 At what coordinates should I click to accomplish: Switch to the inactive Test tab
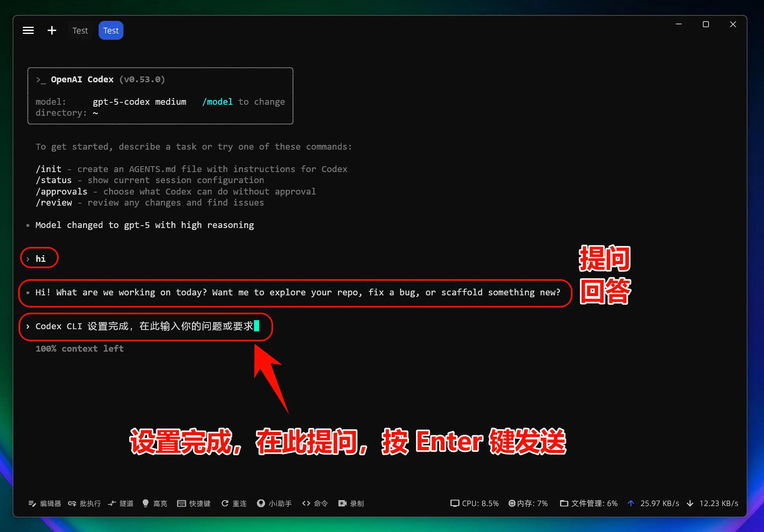coord(80,30)
